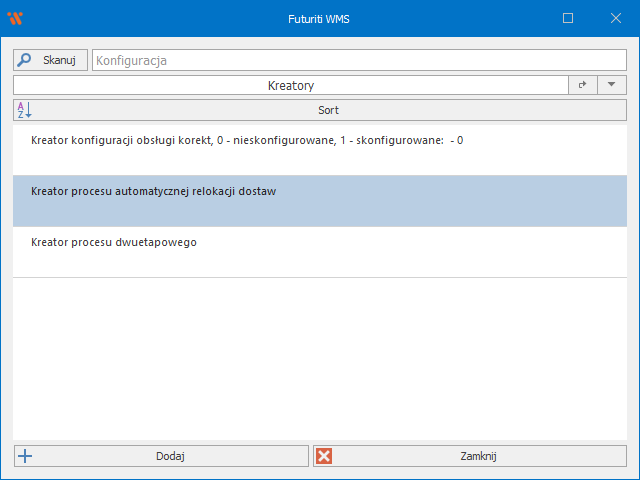Select Kreator konfiguracji obsługi korekt entry
Screen dimensions: 640x480
click(x=247, y=141)
